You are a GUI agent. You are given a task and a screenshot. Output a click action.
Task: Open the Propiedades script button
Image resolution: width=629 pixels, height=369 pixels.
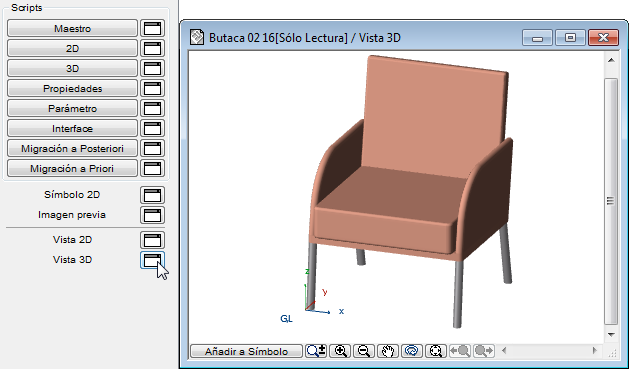click(73, 89)
